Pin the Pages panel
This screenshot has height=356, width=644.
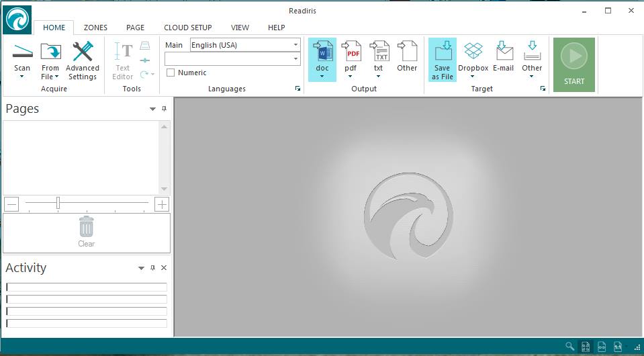point(165,109)
